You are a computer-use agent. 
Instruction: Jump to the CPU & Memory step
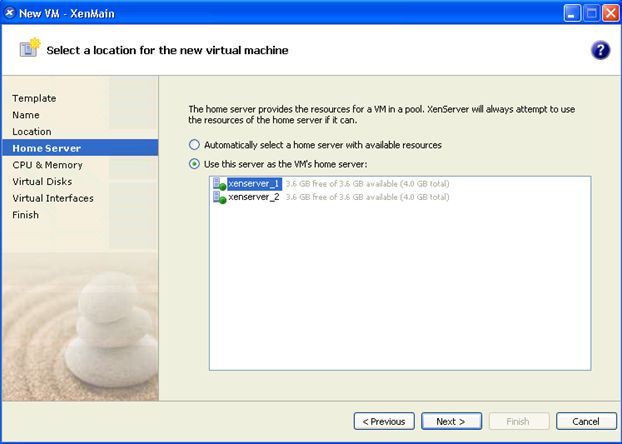47,165
